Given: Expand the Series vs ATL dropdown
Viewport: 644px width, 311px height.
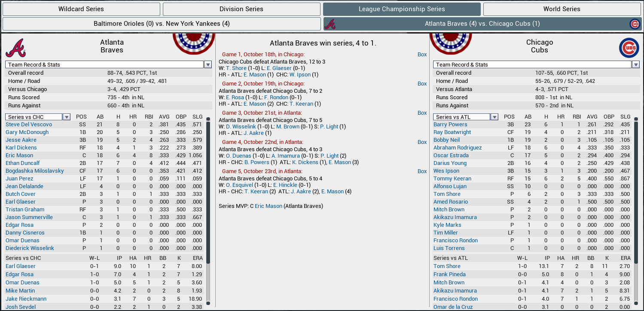Looking at the screenshot, I should (494, 117).
